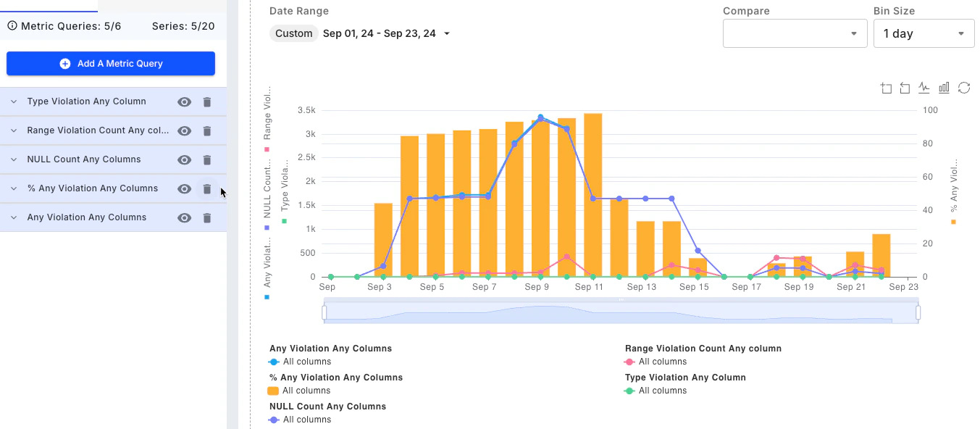Screen dimensions: 980x429
Task: Click right handle of chart zoom slider
Action: [918, 312]
